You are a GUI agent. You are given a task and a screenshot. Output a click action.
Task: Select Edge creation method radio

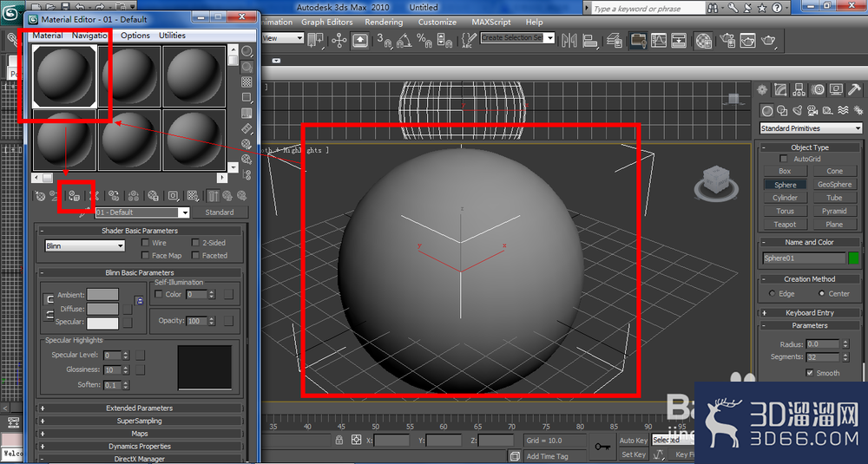click(773, 294)
